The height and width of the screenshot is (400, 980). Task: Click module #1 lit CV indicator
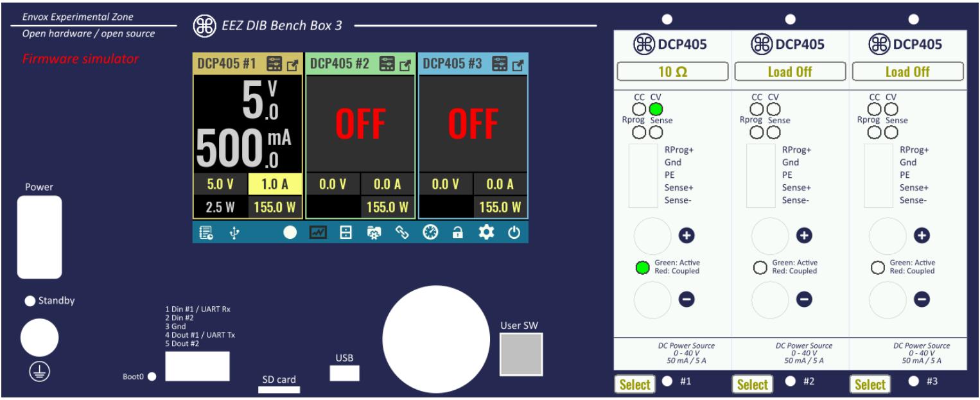[656, 110]
